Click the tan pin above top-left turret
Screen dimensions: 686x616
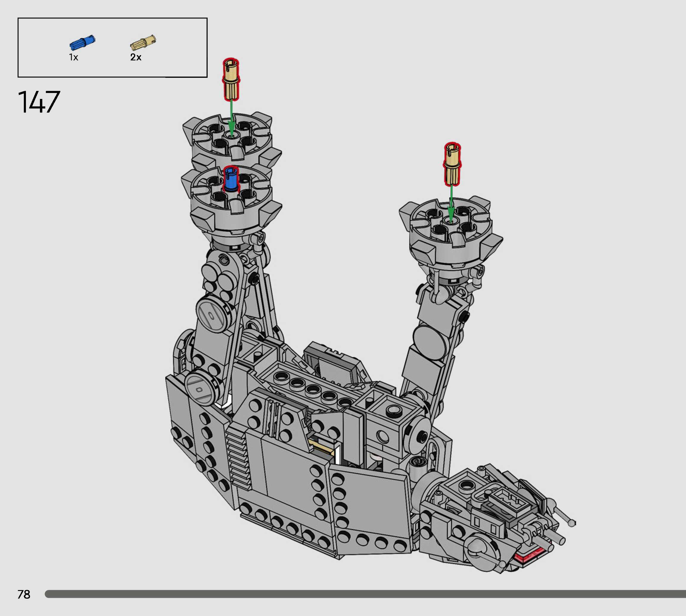231,79
